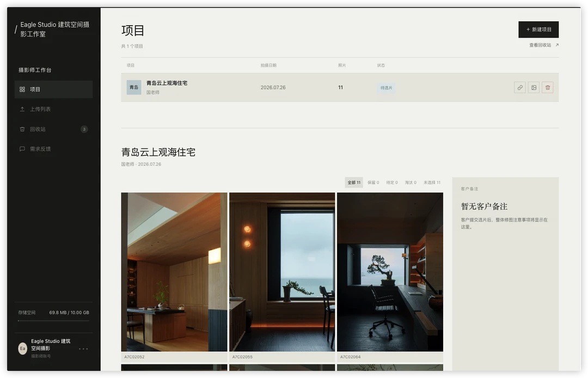588x378 pixels.
Task: Click the 摄影师工作台 sidebar heading
Action: [x=35, y=70]
